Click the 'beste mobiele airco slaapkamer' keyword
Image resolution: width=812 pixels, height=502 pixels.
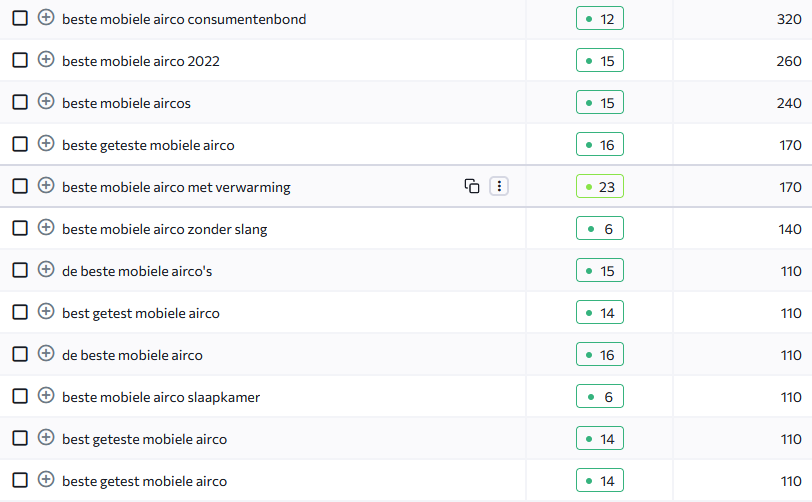point(161,397)
